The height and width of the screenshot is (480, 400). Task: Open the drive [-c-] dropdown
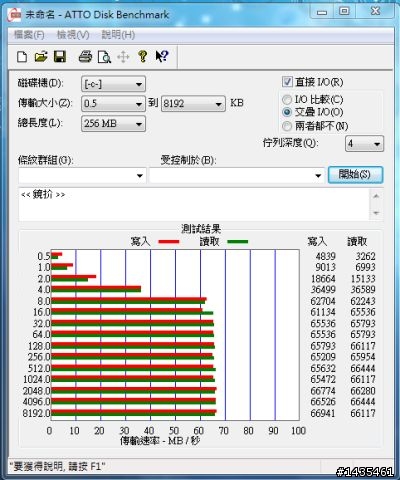pyautogui.click(x=113, y=84)
